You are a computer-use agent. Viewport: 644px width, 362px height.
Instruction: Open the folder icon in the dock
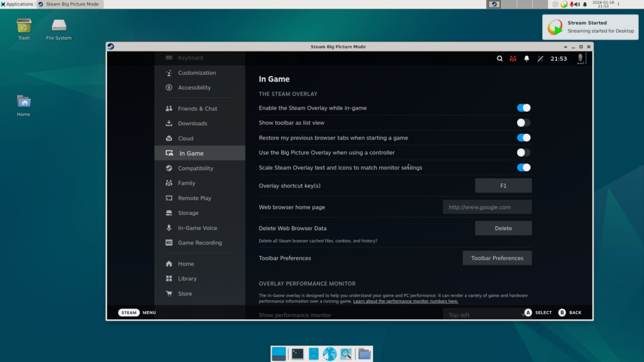pos(364,354)
